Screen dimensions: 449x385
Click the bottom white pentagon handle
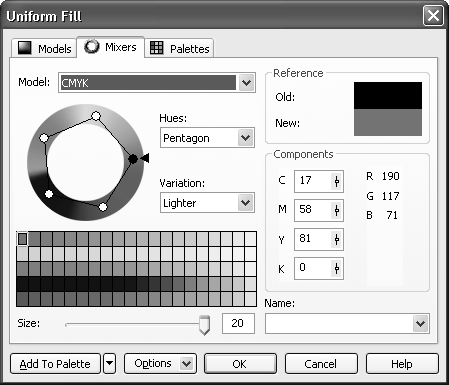tap(103, 207)
